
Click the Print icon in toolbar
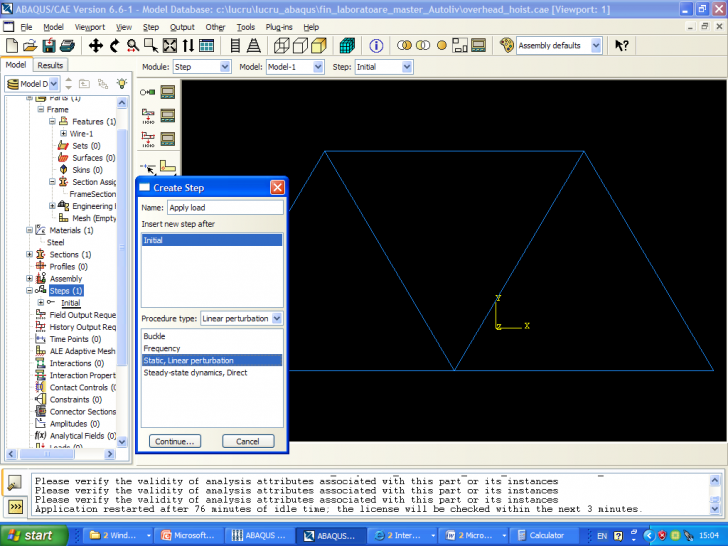[68, 46]
